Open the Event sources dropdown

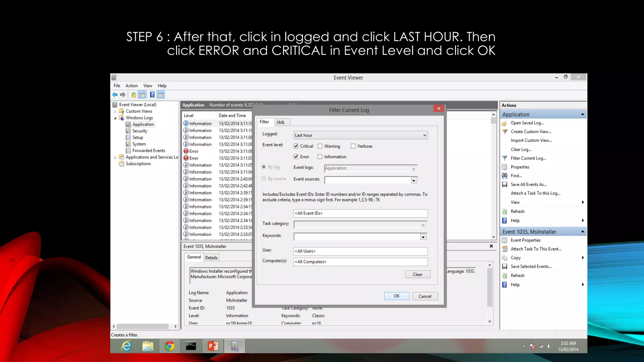pos(414,180)
